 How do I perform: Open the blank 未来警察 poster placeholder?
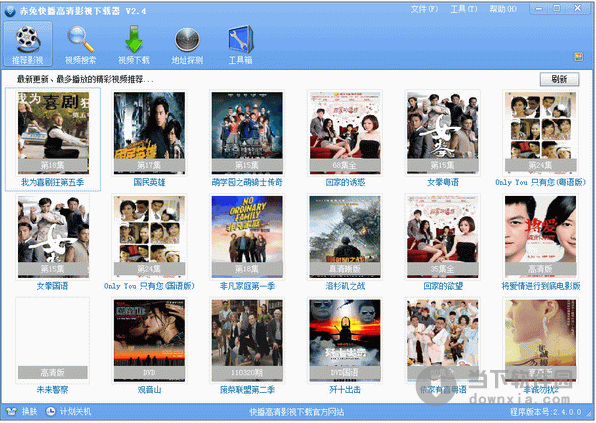[53, 340]
